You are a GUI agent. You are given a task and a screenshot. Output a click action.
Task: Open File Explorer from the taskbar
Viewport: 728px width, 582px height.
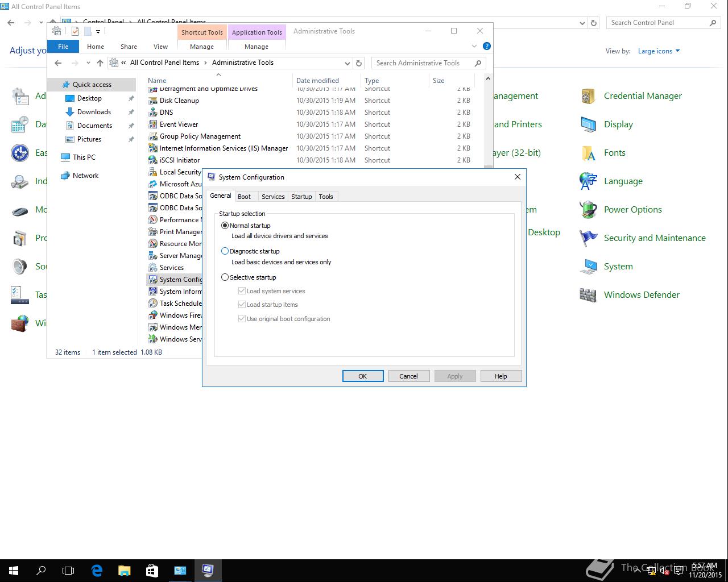point(124,570)
